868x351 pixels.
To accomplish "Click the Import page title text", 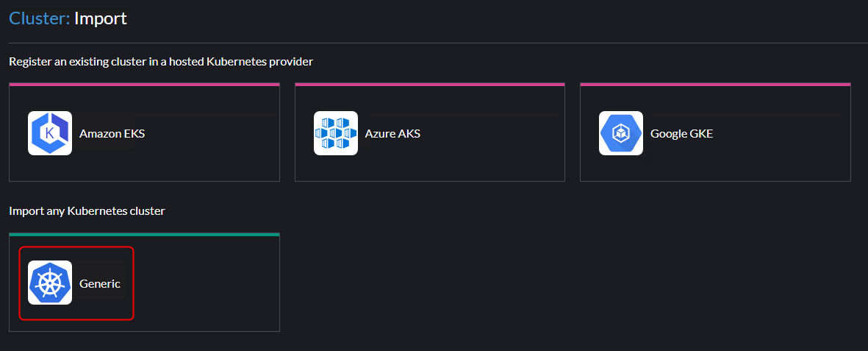I will point(101,18).
